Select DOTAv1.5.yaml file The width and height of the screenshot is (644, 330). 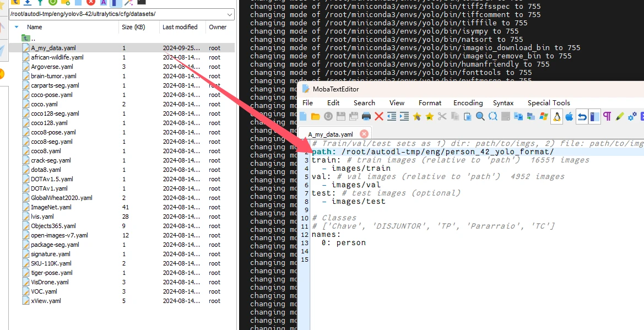pos(52,179)
